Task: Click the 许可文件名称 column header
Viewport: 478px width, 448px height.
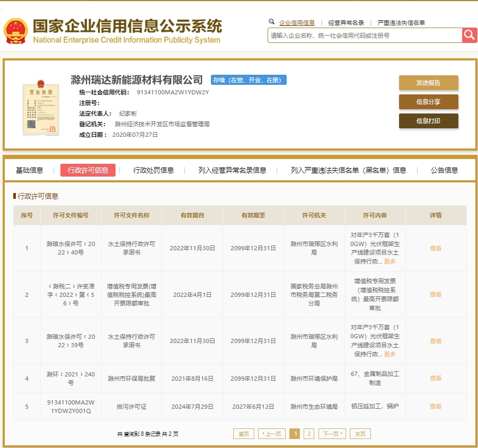Action: tap(132, 215)
